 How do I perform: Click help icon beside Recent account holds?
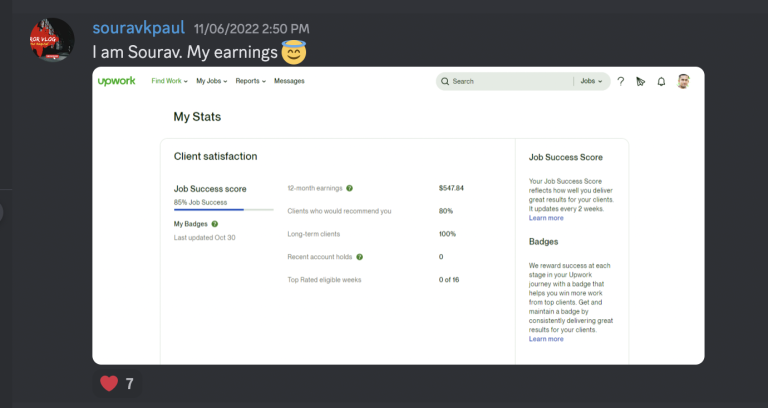coord(360,257)
